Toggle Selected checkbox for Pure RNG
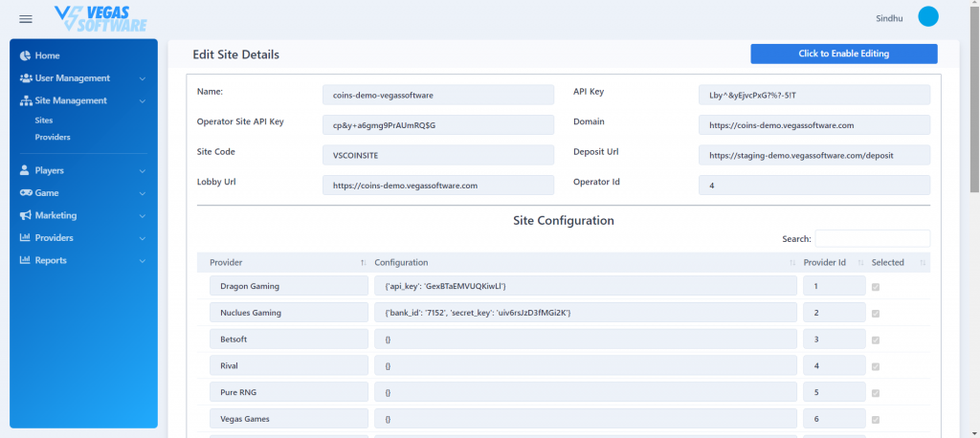 tap(876, 393)
